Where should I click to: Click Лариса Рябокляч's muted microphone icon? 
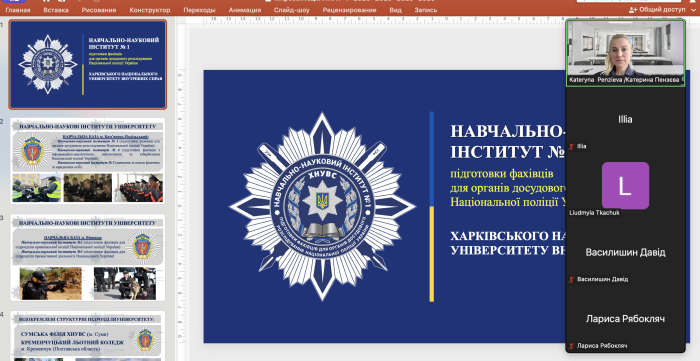pyautogui.click(x=571, y=346)
